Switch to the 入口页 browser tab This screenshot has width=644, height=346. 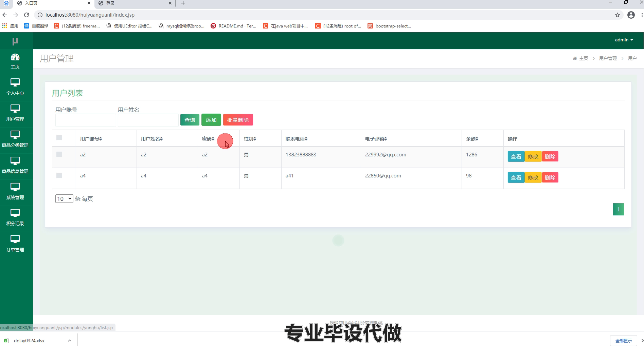[54, 3]
